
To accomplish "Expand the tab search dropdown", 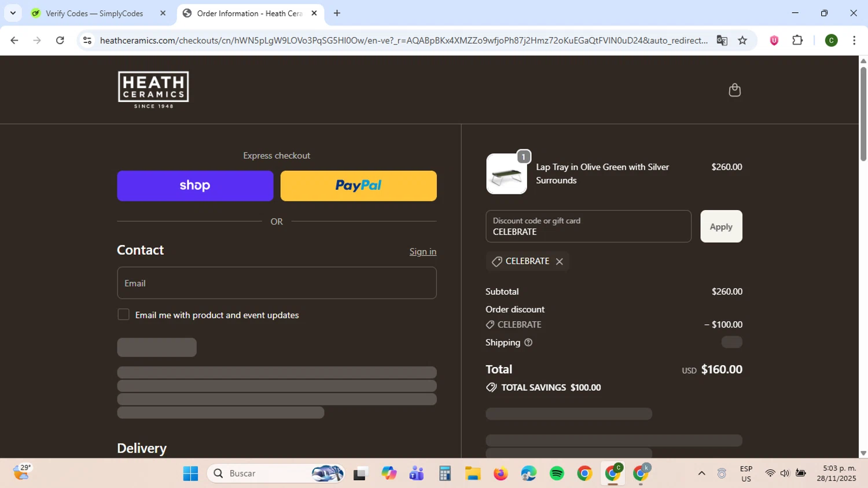I will pos(13,13).
